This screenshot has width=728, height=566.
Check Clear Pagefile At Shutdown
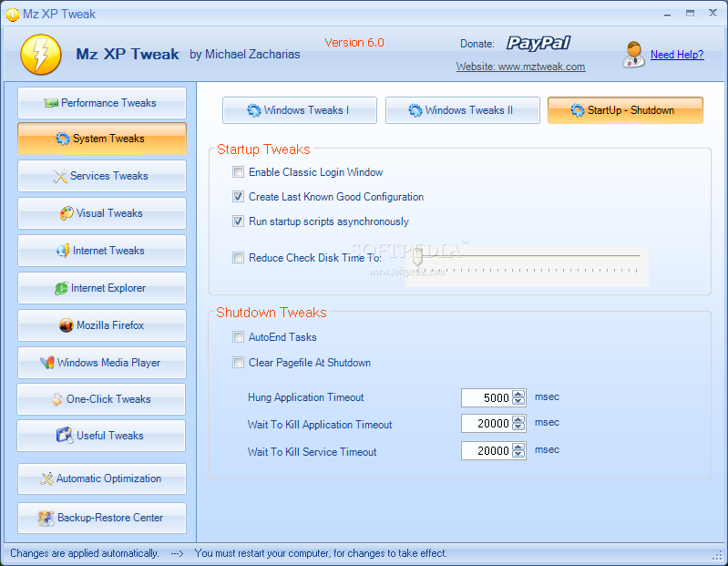(x=238, y=363)
